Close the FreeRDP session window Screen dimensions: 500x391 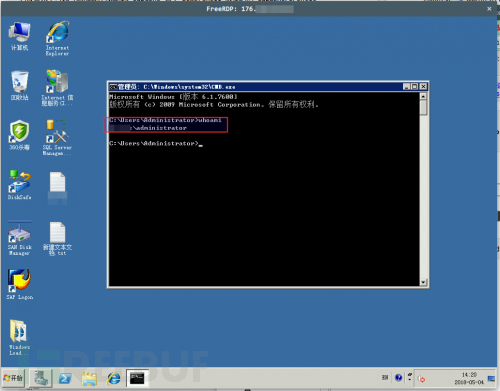(489, 9)
